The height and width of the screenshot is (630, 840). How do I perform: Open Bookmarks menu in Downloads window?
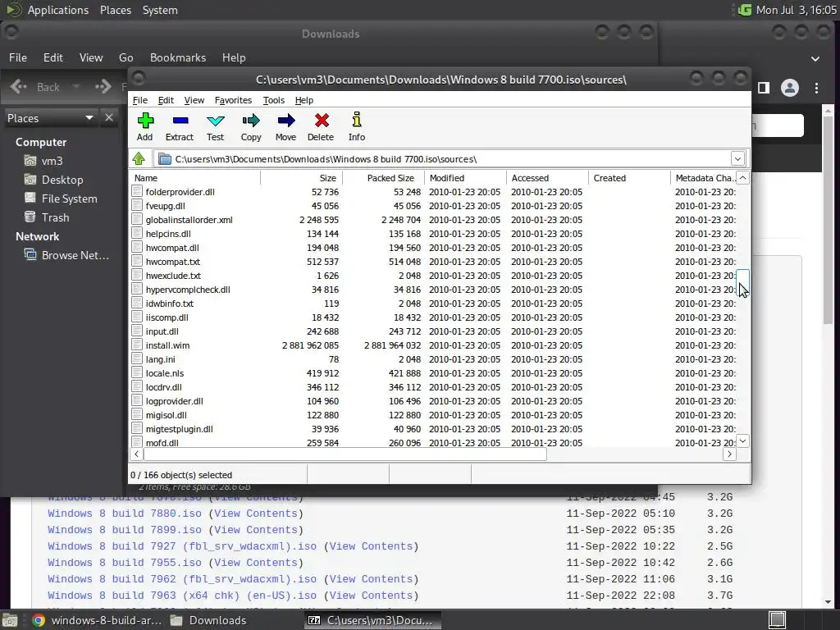pos(178,57)
